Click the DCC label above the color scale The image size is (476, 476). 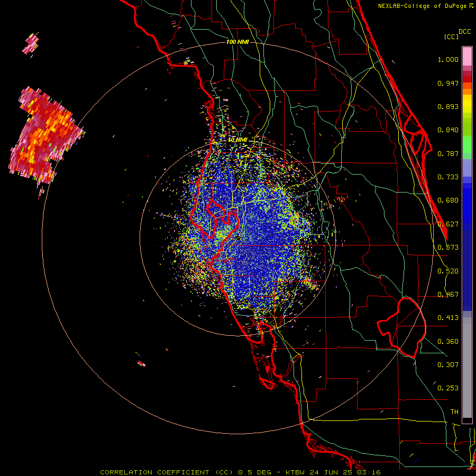(465, 32)
